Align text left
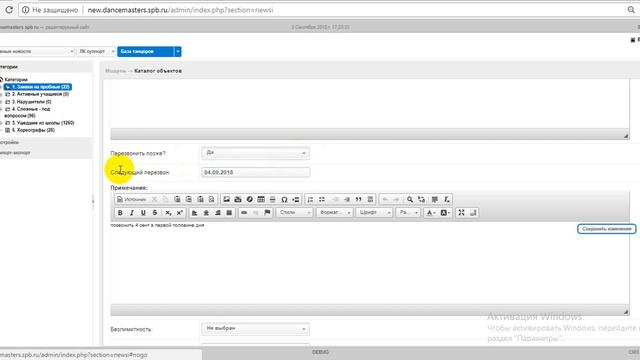 (195, 213)
